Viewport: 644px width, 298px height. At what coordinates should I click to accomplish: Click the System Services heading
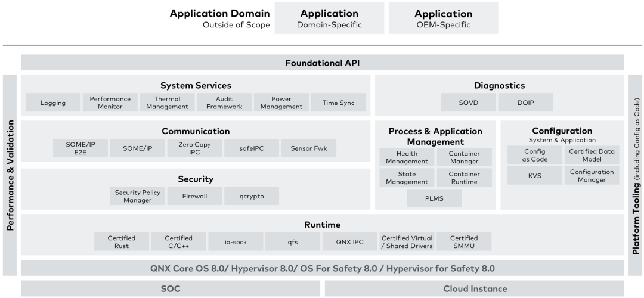coord(196,86)
